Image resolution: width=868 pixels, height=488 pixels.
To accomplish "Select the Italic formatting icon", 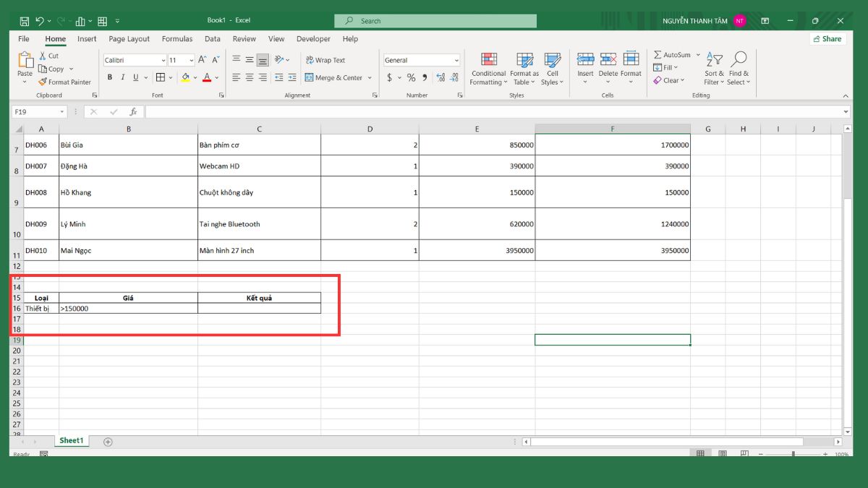I will click(x=122, y=77).
